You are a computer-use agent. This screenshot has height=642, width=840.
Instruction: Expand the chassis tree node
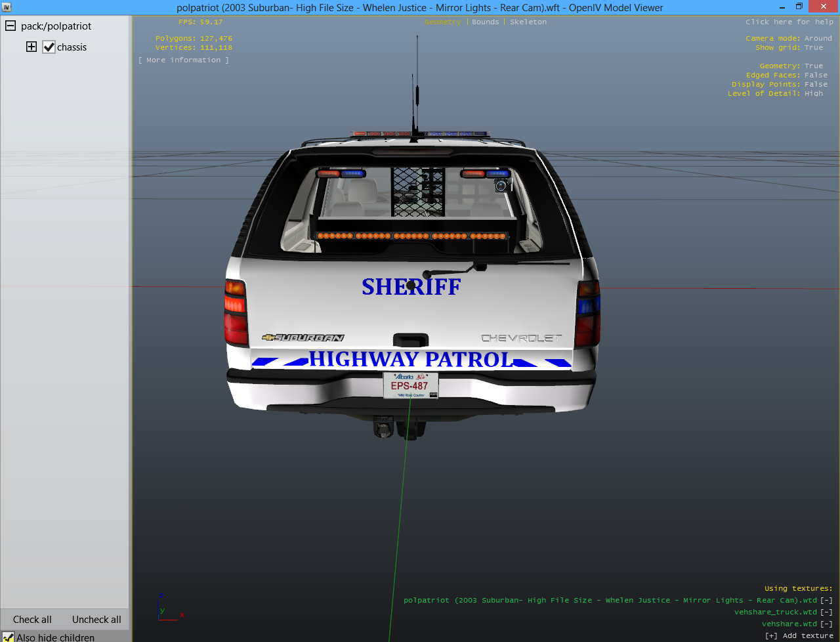point(31,47)
